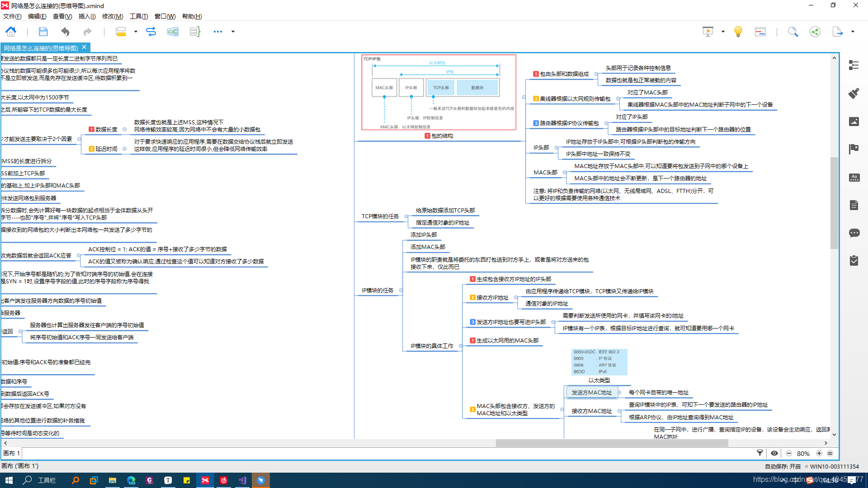
Task: Open the 工具(T) menu
Action: coord(138,16)
